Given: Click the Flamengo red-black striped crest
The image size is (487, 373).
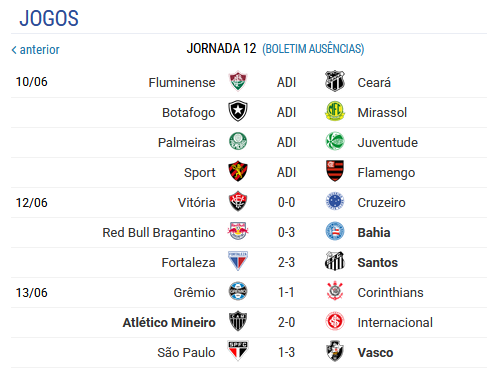Looking at the screenshot, I should coord(335,171).
